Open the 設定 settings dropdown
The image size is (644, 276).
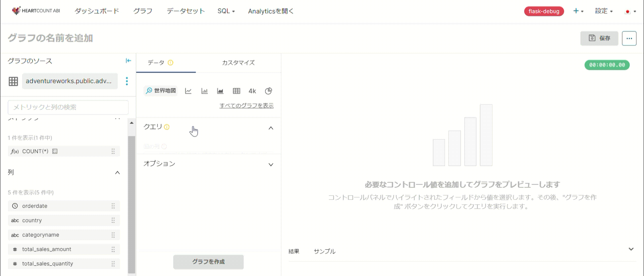[x=604, y=11]
